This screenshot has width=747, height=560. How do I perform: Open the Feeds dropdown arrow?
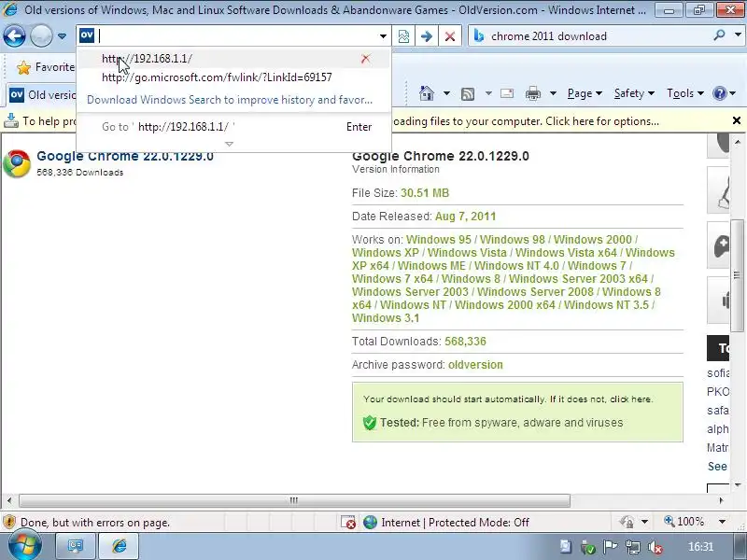pyautogui.click(x=488, y=93)
